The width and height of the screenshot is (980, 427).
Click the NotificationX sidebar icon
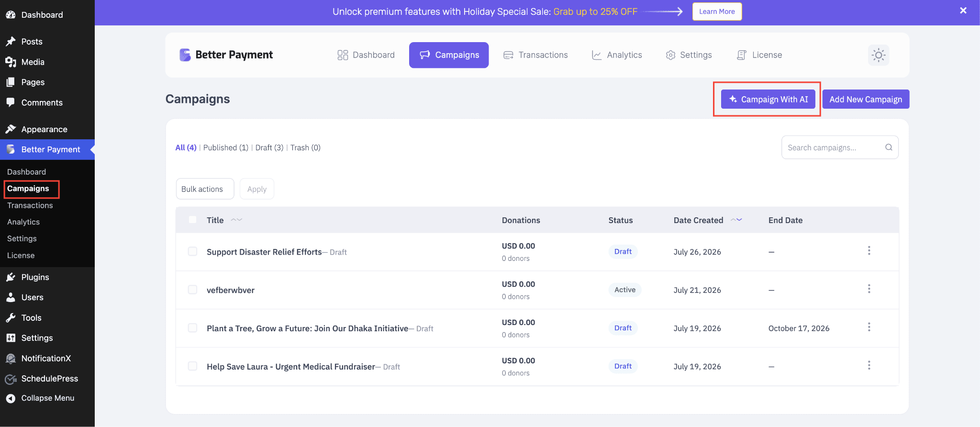tap(11, 358)
